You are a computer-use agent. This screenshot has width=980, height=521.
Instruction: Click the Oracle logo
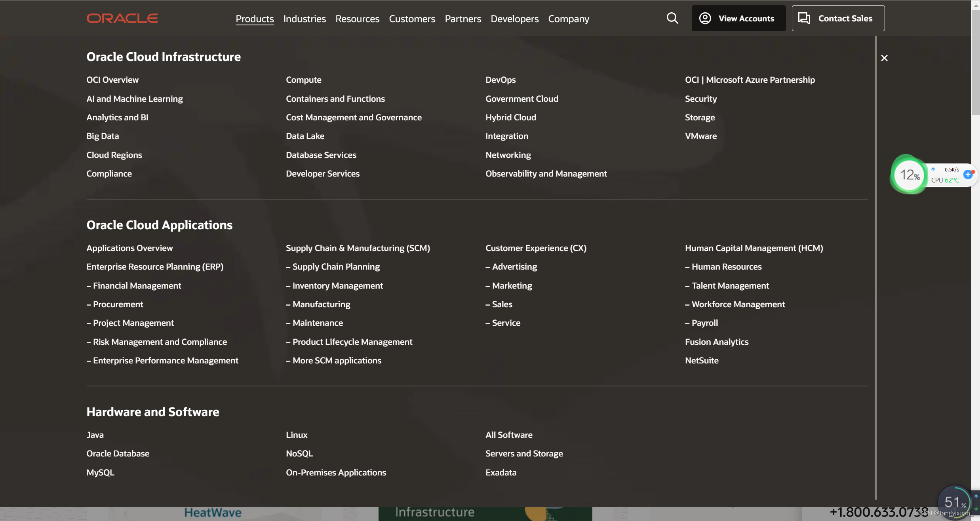click(x=122, y=18)
